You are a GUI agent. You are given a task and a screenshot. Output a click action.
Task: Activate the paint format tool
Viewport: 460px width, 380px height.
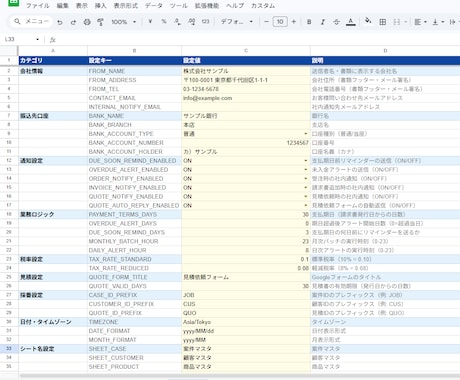(100, 22)
